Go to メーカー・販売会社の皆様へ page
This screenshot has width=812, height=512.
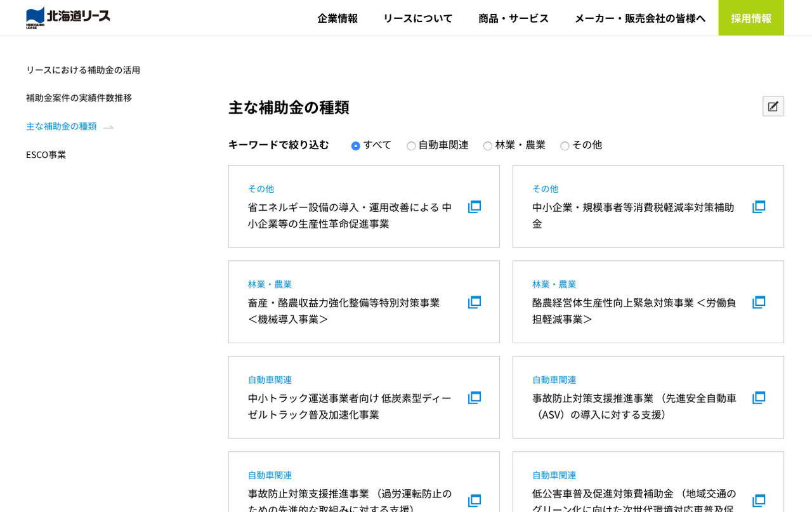(639, 18)
